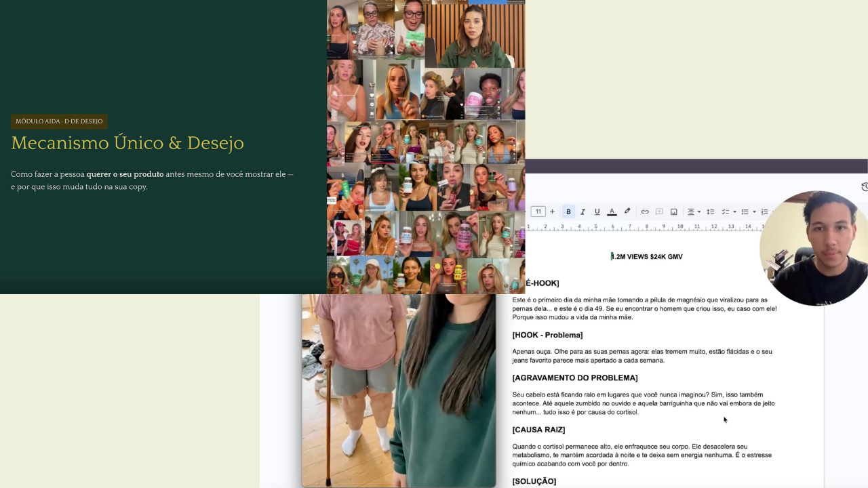Select the highlight color pen icon
Image resolution: width=868 pixels, height=488 pixels.
[627, 211]
